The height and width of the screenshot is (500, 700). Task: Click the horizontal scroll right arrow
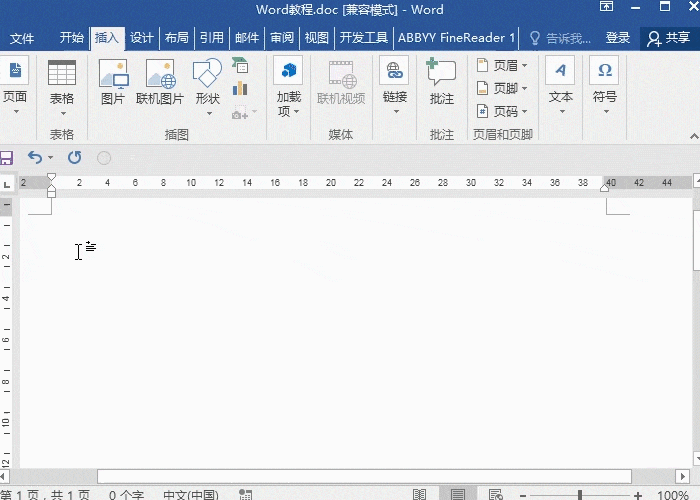(x=682, y=476)
